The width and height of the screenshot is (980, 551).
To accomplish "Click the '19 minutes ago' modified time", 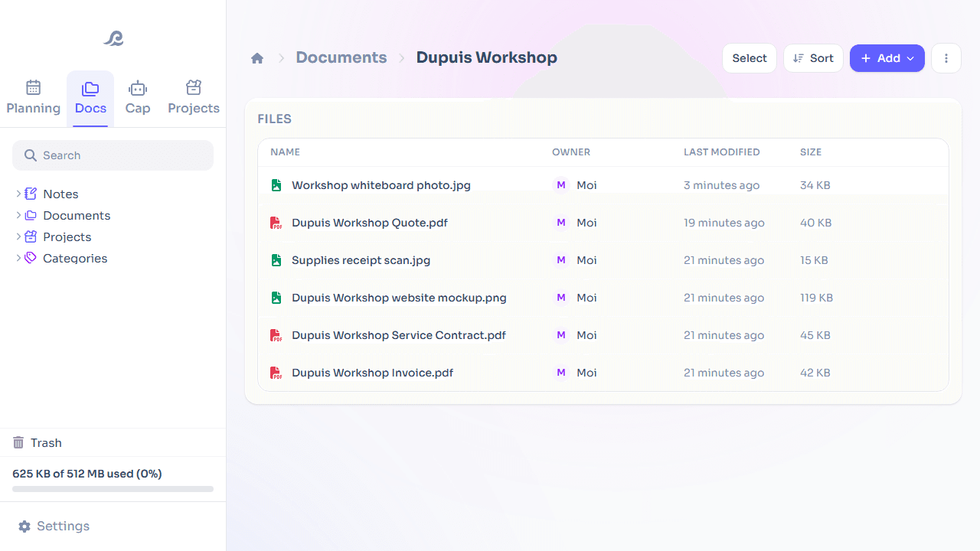I will 724,223.
